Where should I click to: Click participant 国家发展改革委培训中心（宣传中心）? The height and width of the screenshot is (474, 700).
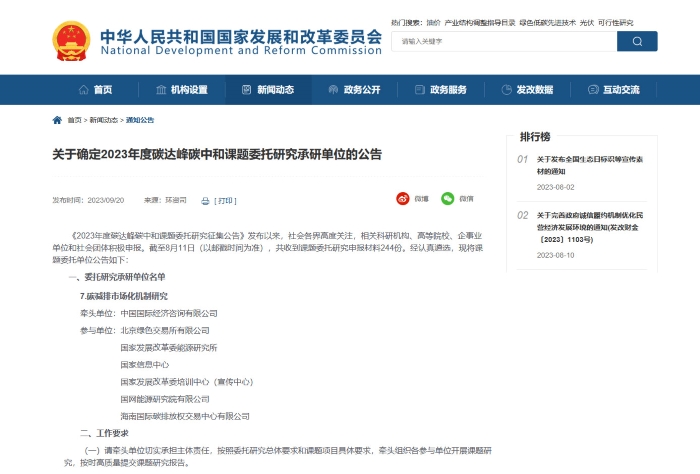(x=187, y=382)
